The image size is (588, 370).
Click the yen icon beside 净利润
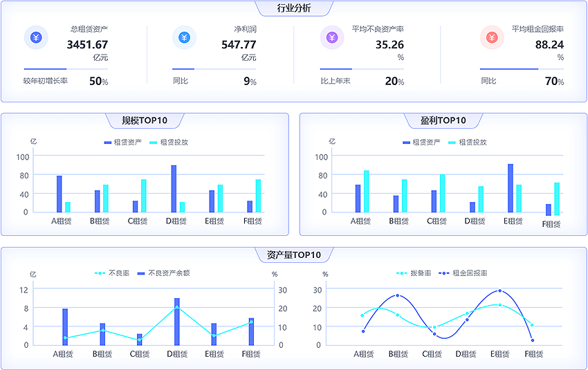click(x=184, y=38)
